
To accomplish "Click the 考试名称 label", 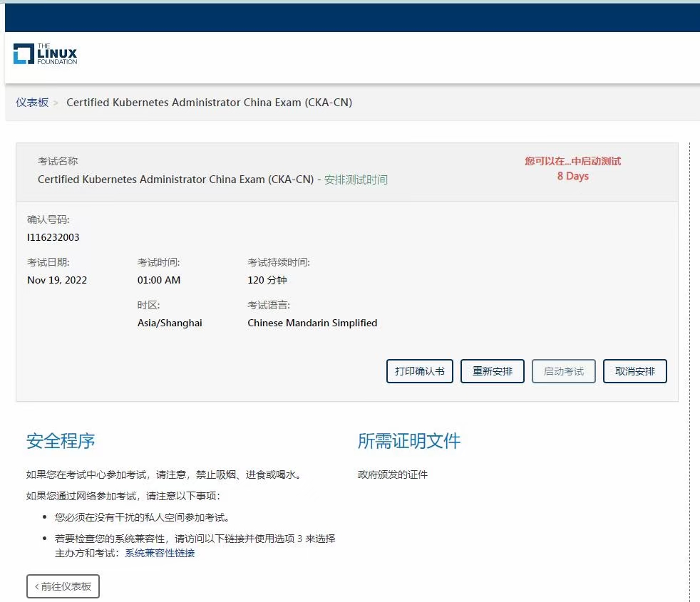I will (58, 161).
